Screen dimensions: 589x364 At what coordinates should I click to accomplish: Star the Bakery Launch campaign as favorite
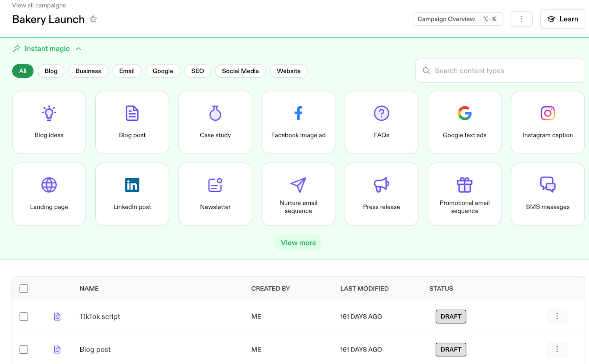click(93, 19)
